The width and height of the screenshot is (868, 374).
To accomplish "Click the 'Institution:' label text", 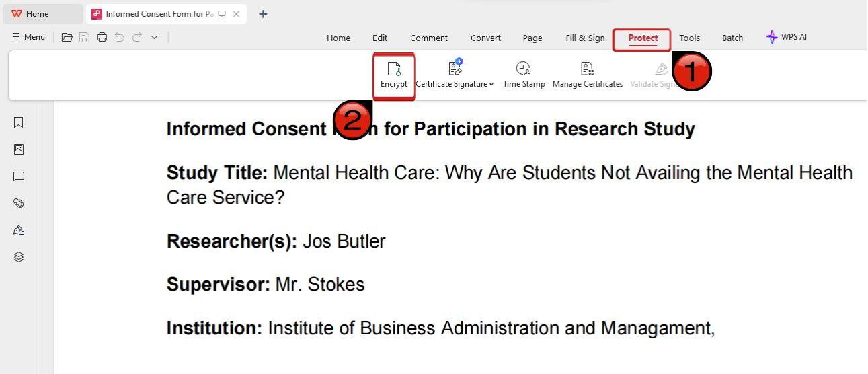I will point(214,328).
